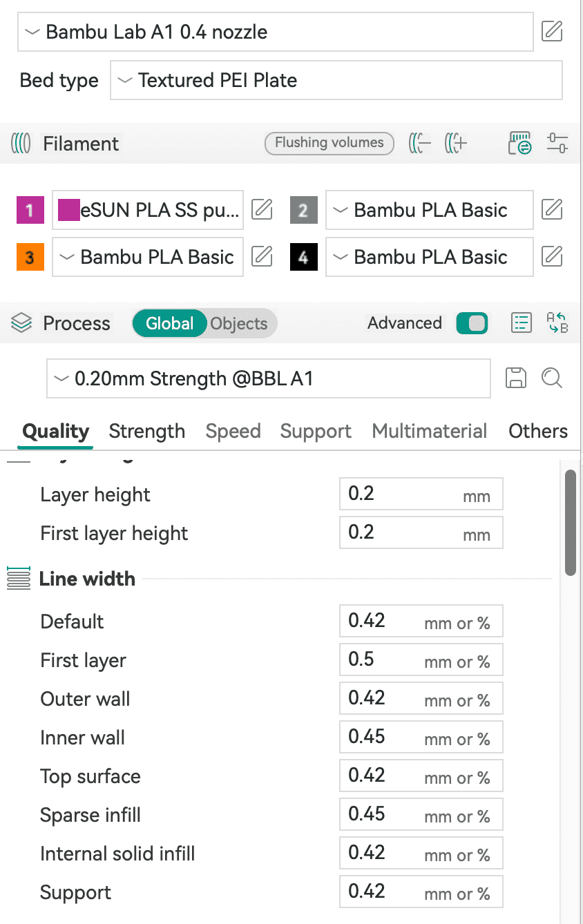Edit filament 4 preset
Screen dimensions: 583x924
(552, 256)
